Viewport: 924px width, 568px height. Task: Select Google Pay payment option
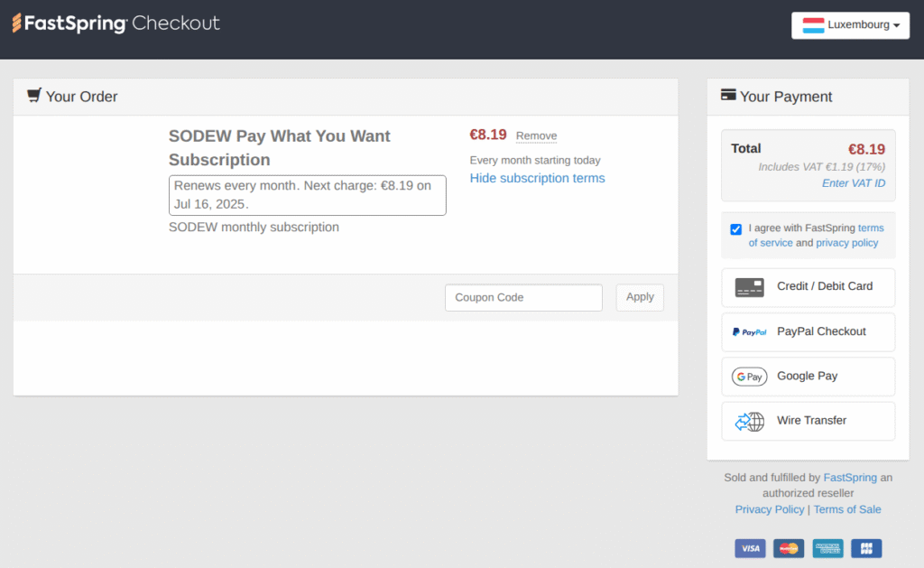click(x=808, y=377)
